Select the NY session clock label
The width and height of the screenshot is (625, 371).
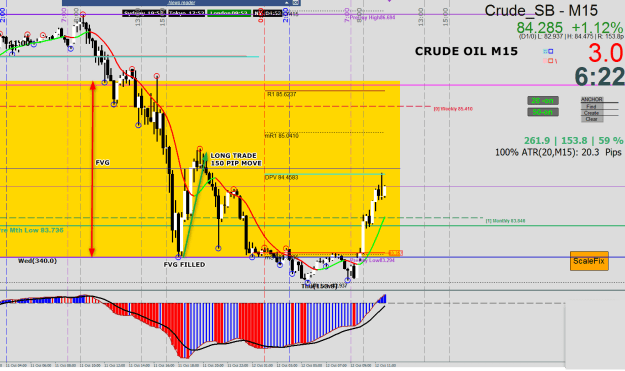click(267, 13)
